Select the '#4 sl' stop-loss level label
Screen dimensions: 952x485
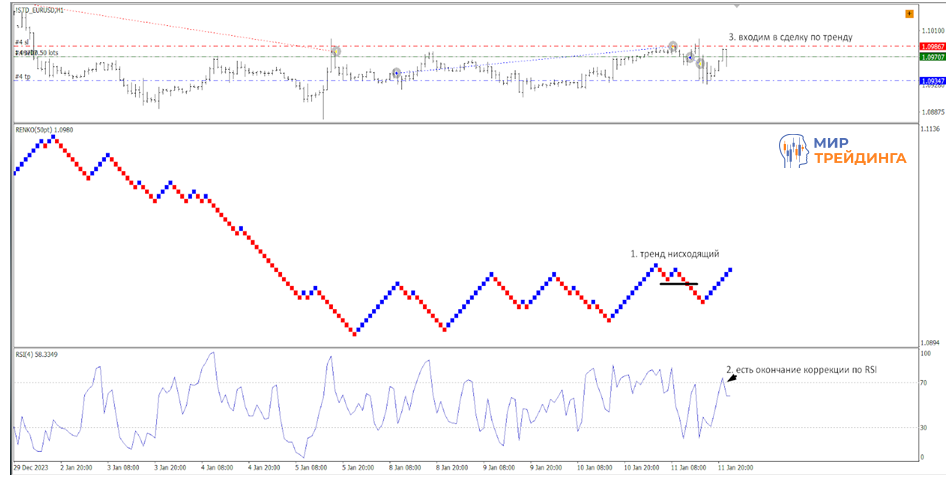21,42
